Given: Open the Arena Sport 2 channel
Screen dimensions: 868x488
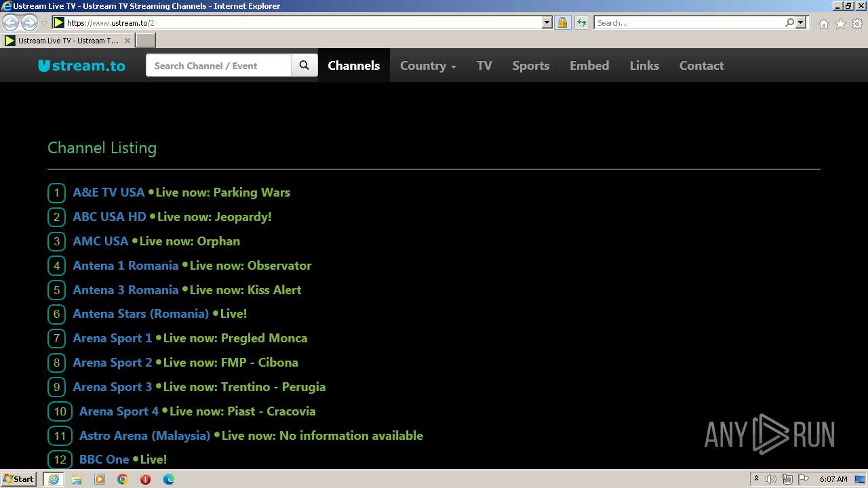Looking at the screenshot, I should point(113,363).
